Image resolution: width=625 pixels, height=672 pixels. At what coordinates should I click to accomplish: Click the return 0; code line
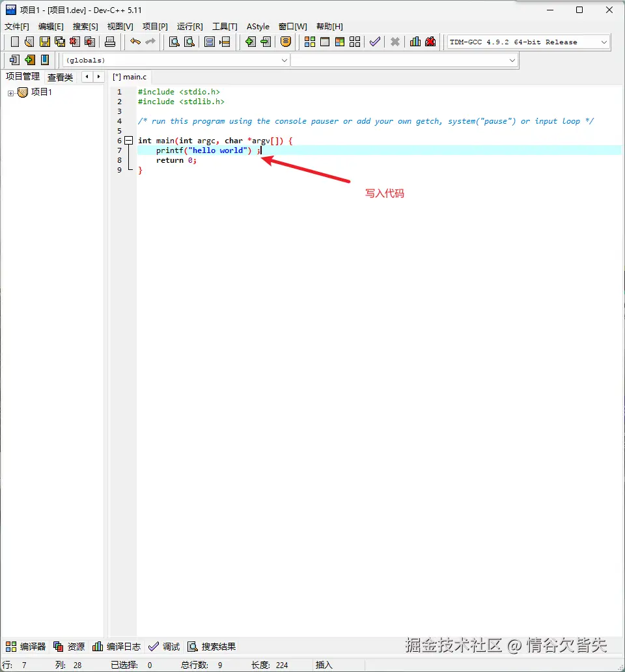pos(176,160)
